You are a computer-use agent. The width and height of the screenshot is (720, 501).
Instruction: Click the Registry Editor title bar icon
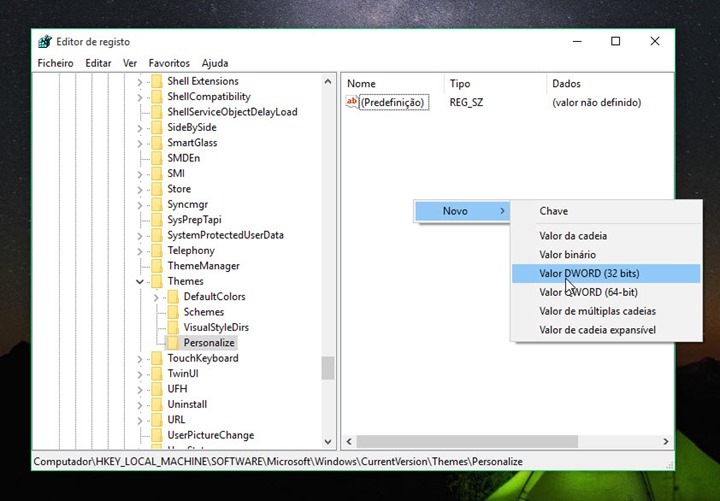[x=45, y=42]
